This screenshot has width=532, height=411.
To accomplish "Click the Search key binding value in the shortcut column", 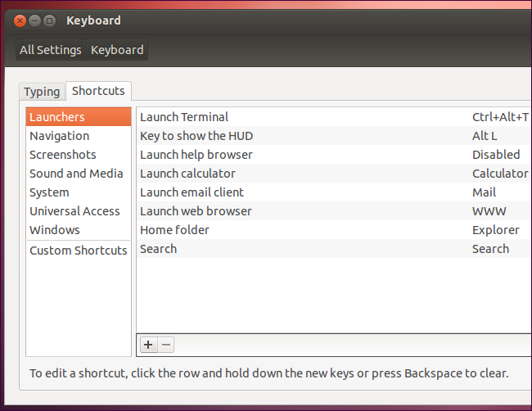I will tap(490, 249).
